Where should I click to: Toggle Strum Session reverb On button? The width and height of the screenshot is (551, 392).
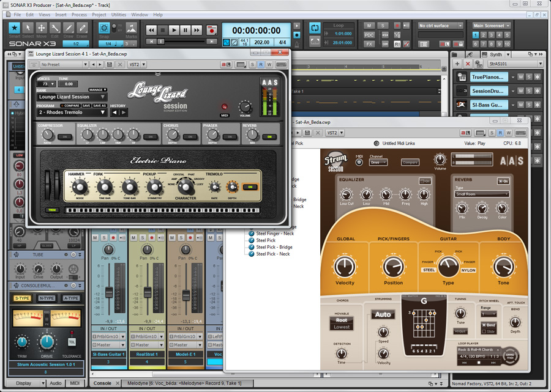point(503,181)
